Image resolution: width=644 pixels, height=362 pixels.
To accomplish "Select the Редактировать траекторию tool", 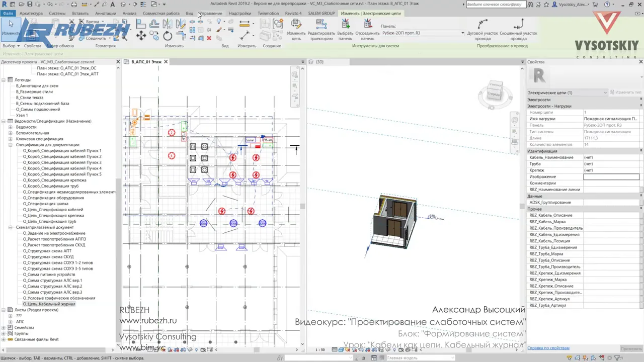I will [x=321, y=30].
